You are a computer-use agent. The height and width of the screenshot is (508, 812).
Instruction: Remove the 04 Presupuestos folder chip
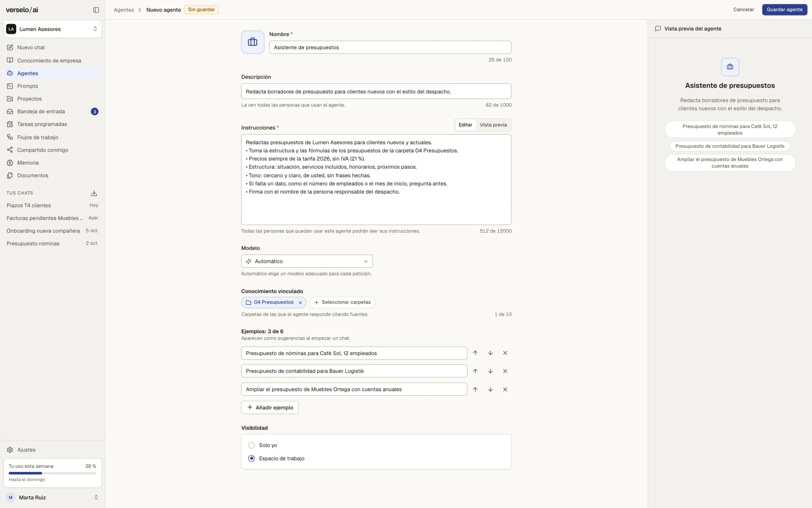[300, 302]
